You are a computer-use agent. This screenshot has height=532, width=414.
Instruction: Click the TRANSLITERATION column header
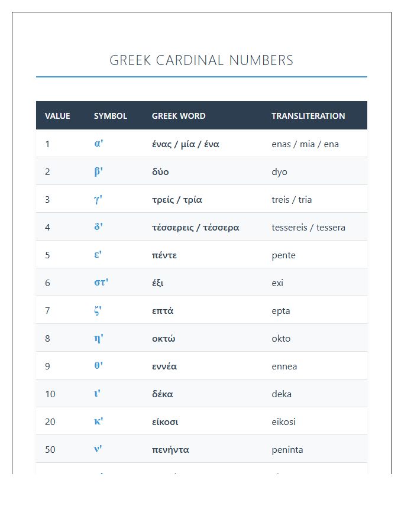(x=308, y=116)
